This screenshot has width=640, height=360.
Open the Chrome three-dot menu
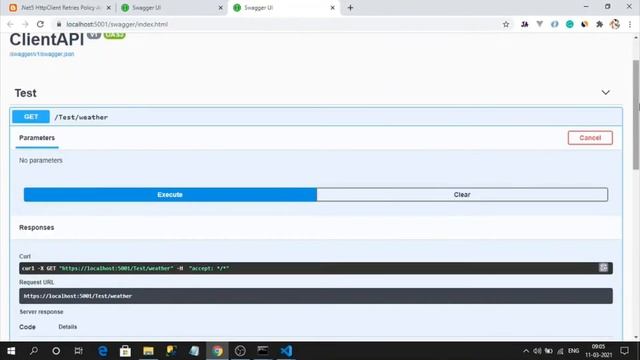(630, 24)
